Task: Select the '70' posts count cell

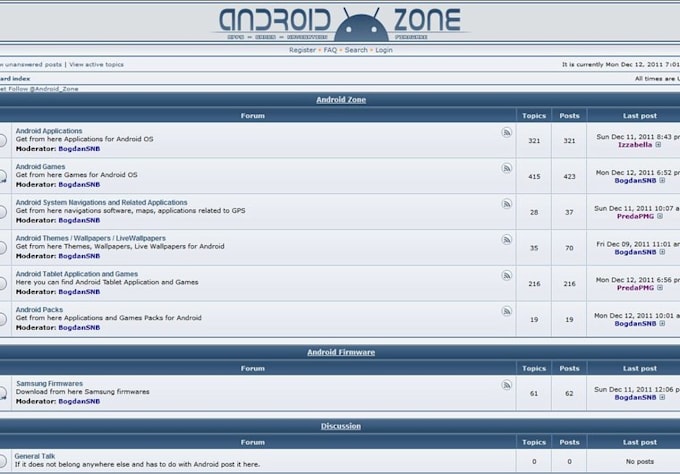Action: [x=569, y=248]
